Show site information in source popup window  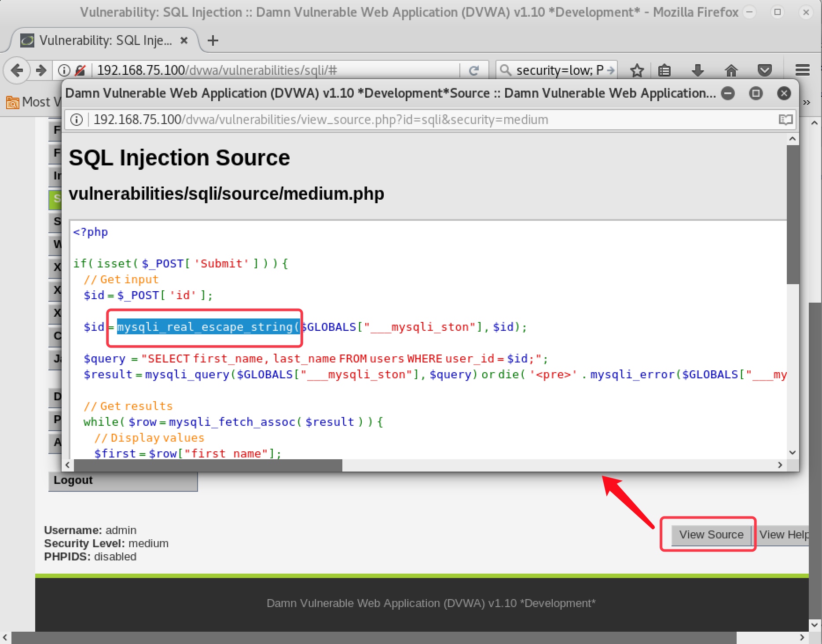pyautogui.click(x=77, y=120)
